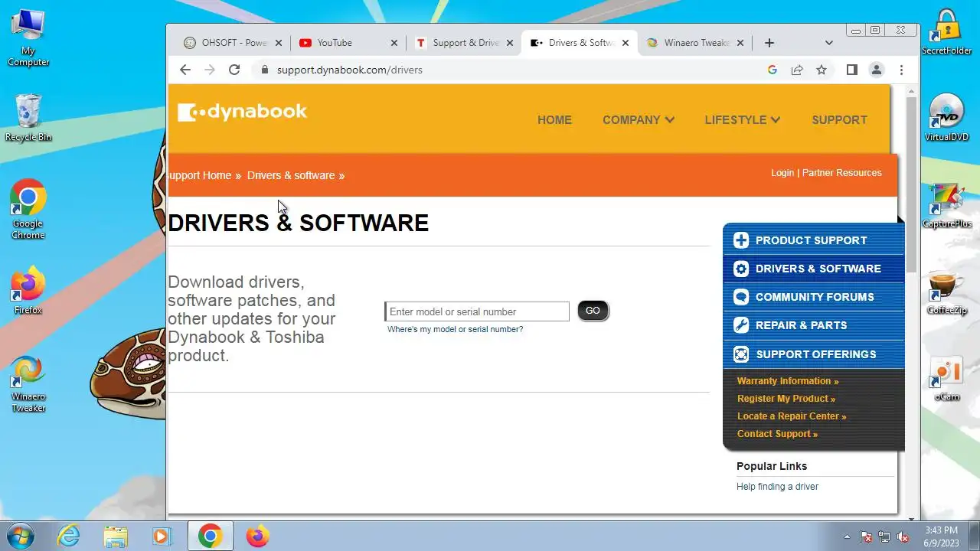This screenshot has width=980, height=551.
Task: Close the OHSOFT tab
Action: [x=279, y=43]
